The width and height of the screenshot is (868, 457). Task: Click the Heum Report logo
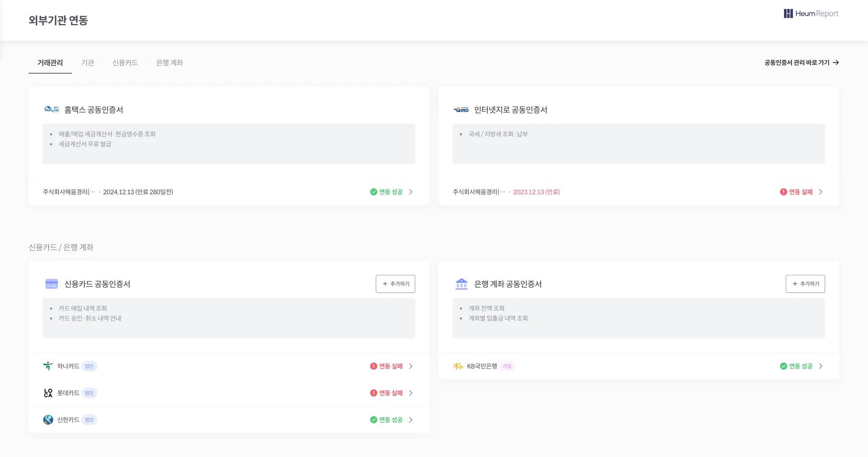(x=811, y=14)
